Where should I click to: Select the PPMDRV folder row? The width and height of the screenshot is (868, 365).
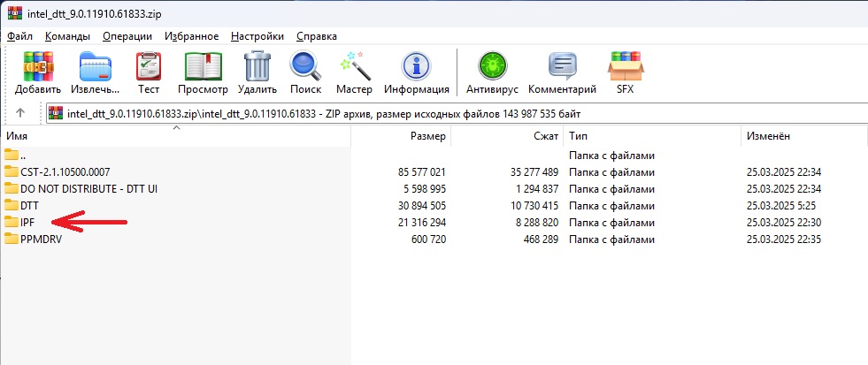click(41, 239)
